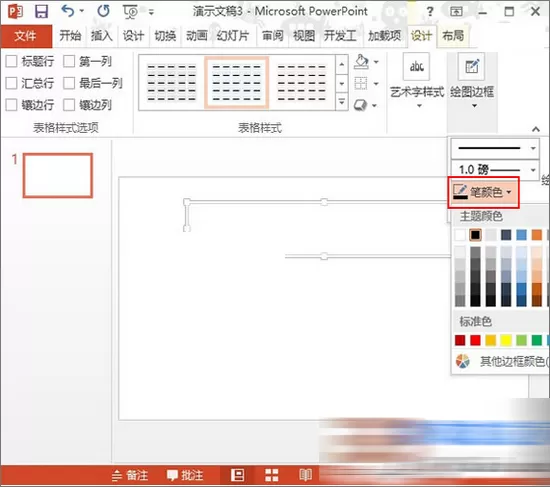This screenshot has width=550, height=487.
Task: Click the Save icon in quick access toolbar
Action: (x=41, y=12)
